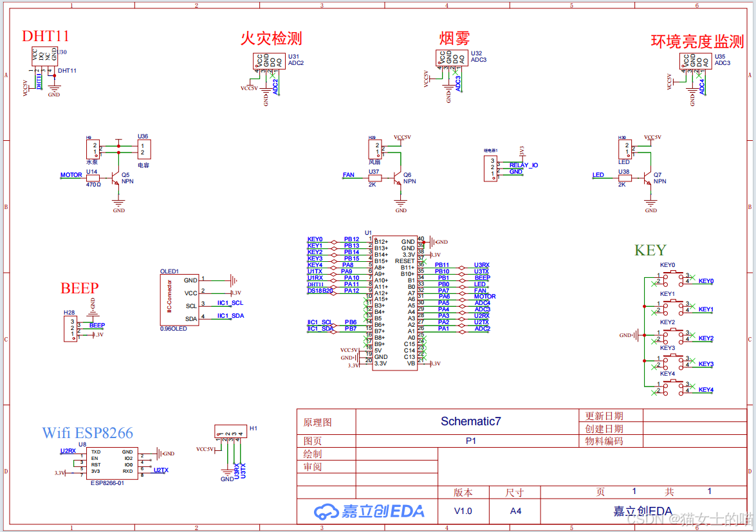This screenshot has height=532, width=756.
Task: Select the OLED1 IIC connector symbol
Action: pyautogui.click(x=180, y=300)
